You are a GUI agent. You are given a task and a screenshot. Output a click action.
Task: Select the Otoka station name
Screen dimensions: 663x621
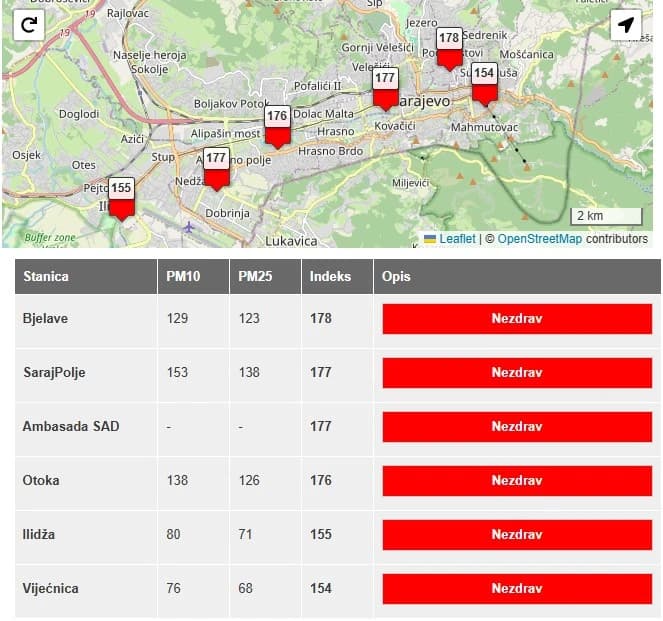41,480
